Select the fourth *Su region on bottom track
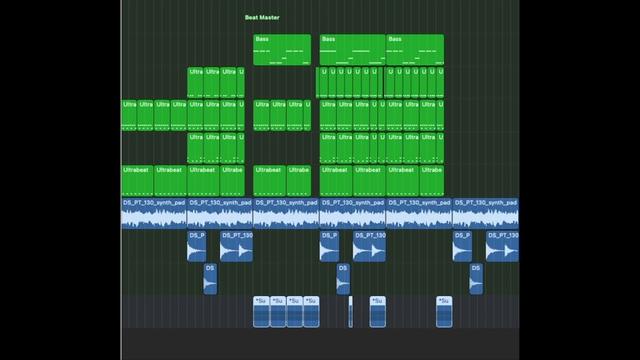This screenshot has height=360, width=640. [311, 312]
